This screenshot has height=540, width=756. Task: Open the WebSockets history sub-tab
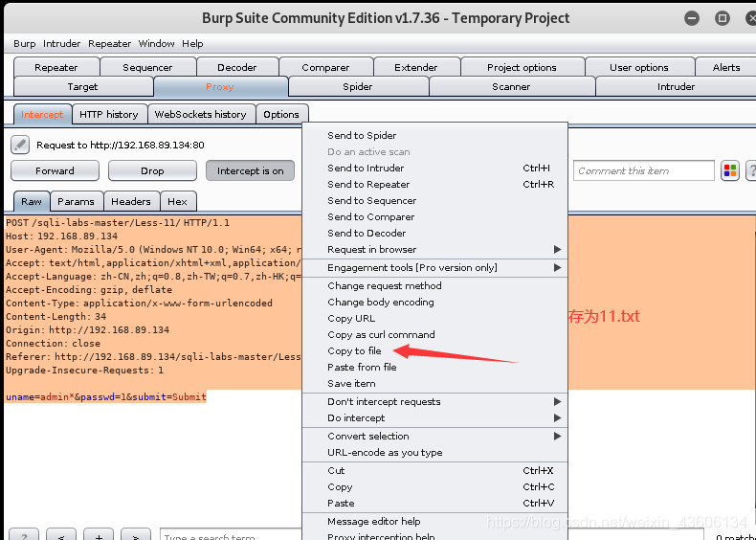(201, 115)
